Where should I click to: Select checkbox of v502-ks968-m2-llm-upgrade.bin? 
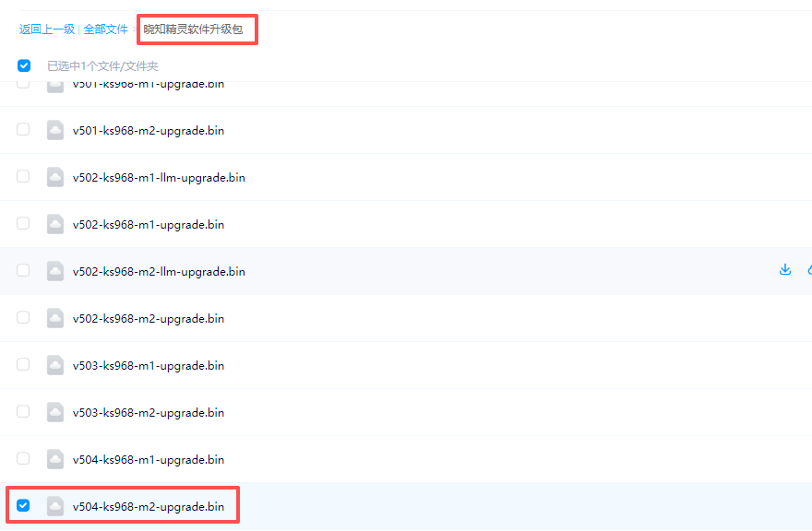click(x=23, y=271)
